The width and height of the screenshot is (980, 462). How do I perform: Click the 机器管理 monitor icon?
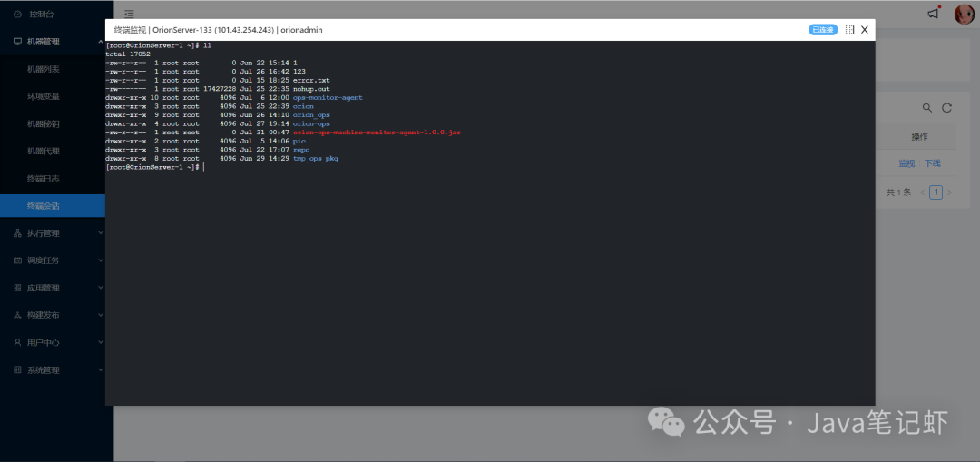tap(17, 42)
